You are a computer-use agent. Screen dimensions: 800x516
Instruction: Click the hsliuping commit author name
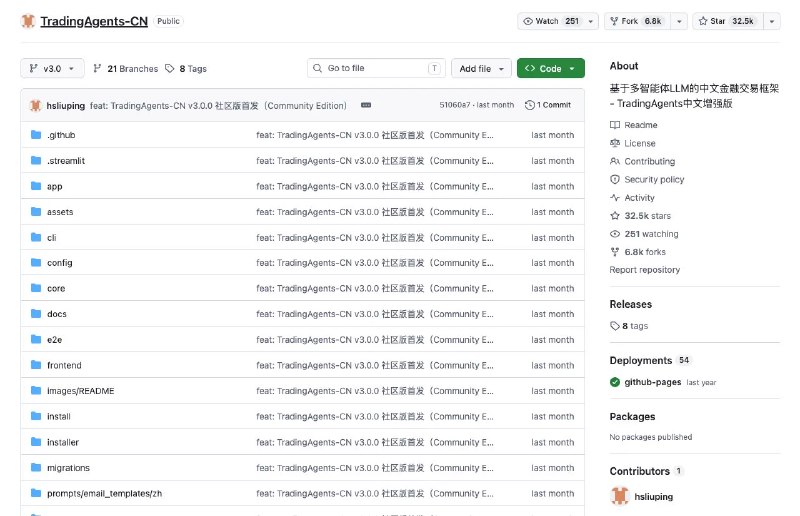point(65,106)
